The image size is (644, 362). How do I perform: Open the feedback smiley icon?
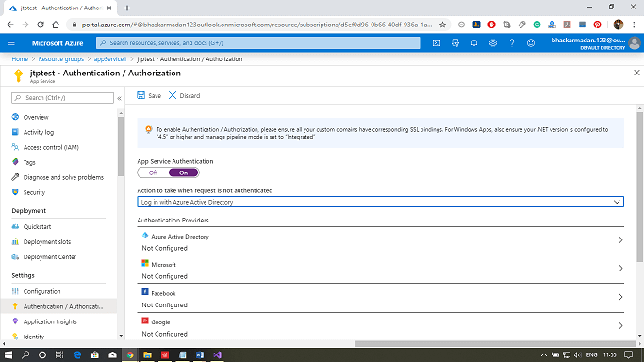click(x=531, y=43)
